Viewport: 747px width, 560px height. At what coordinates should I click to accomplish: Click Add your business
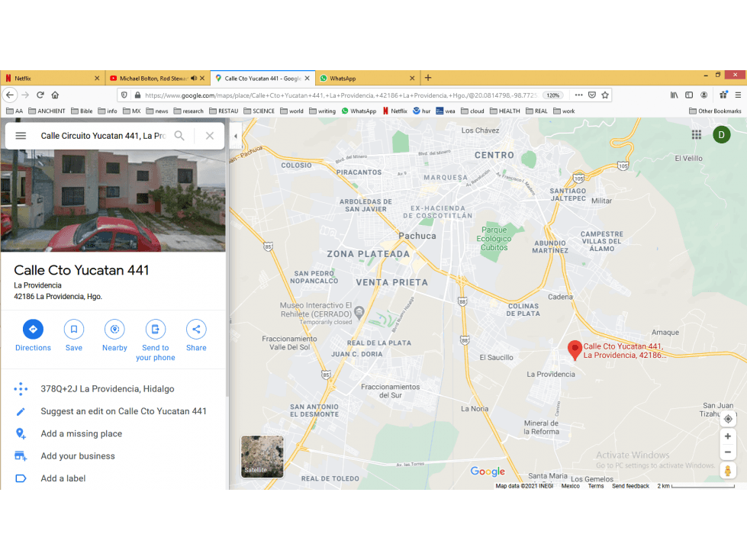(x=78, y=456)
